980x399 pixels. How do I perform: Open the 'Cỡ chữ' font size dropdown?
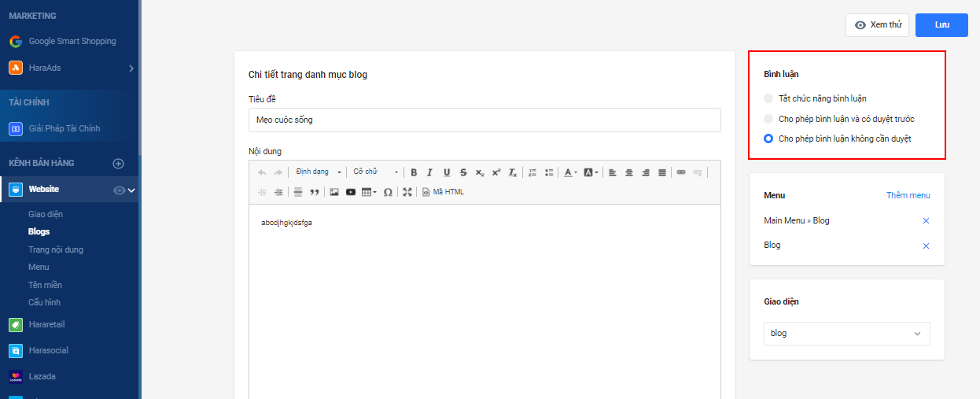coord(374,172)
